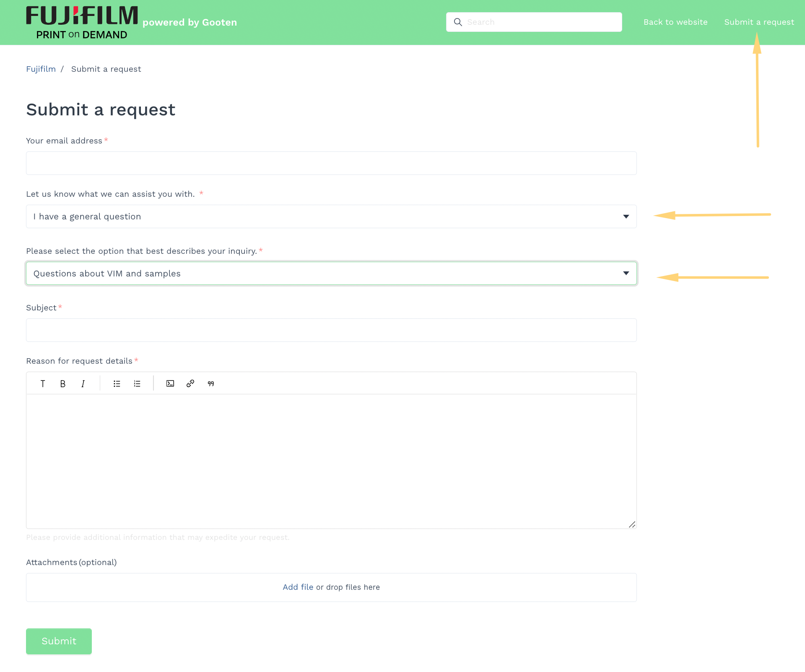
Task: Open the 'I have a general question' dropdown
Action: 331,216
